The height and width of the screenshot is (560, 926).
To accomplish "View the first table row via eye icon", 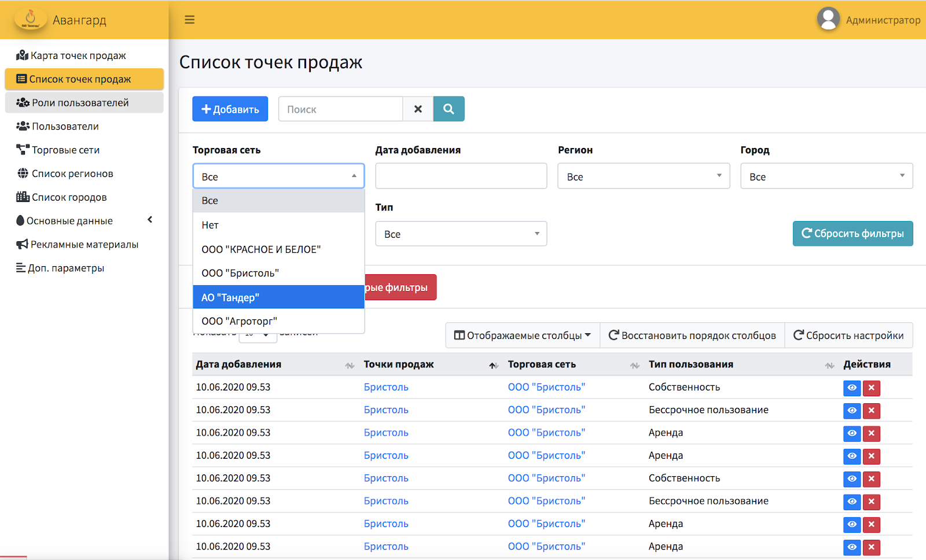I will pyautogui.click(x=852, y=388).
